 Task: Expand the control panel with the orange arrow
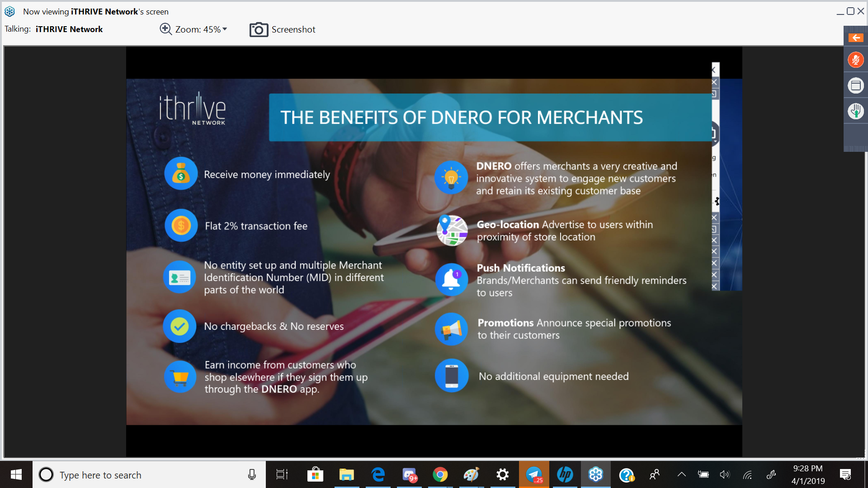coord(855,38)
